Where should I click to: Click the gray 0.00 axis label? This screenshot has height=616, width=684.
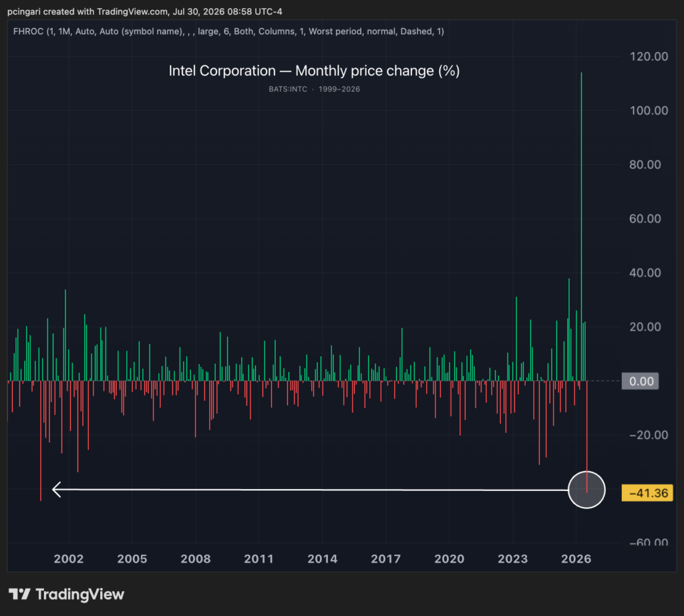click(640, 381)
